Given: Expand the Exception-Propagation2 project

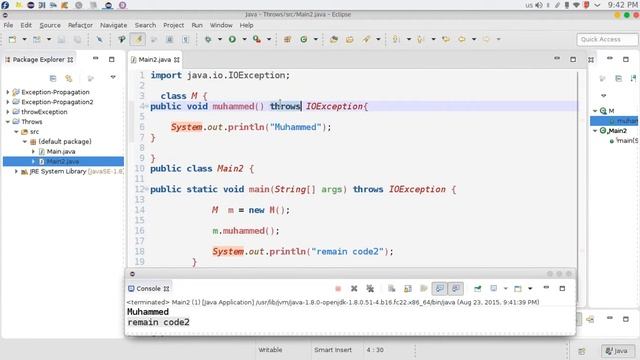Looking at the screenshot, I should [7, 102].
